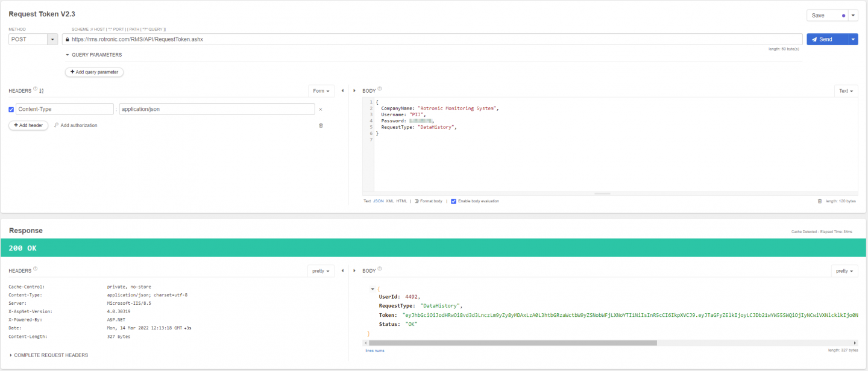The image size is (868, 371).
Task: Expand COMPLETE REQUEST HEADERS section
Action: pos(11,355)
